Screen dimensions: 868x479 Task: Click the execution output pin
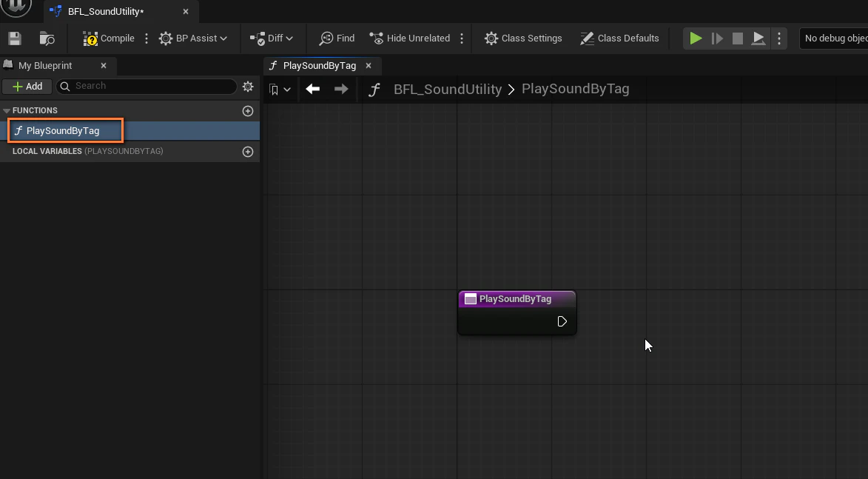[562, 321]
